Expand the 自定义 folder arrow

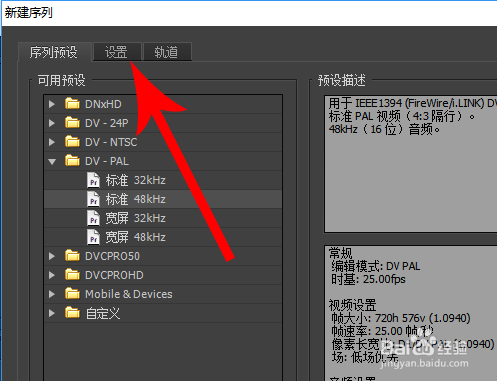click(52, 313)
